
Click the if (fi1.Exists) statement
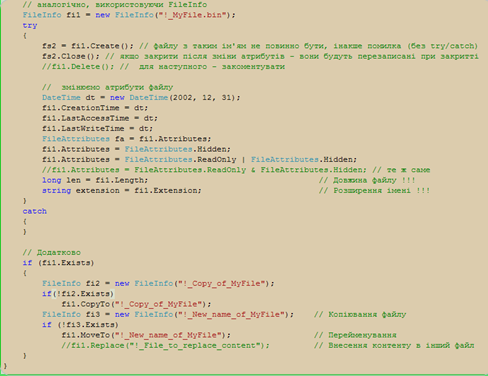coord(58,263)
